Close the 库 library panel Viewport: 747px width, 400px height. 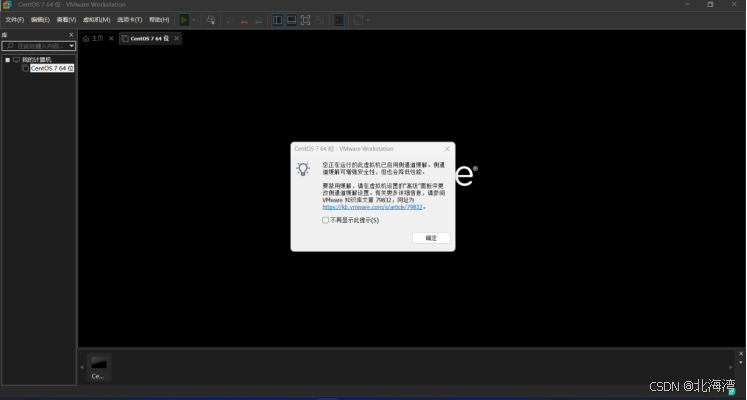pyautogui.click(x=71, y=35)
